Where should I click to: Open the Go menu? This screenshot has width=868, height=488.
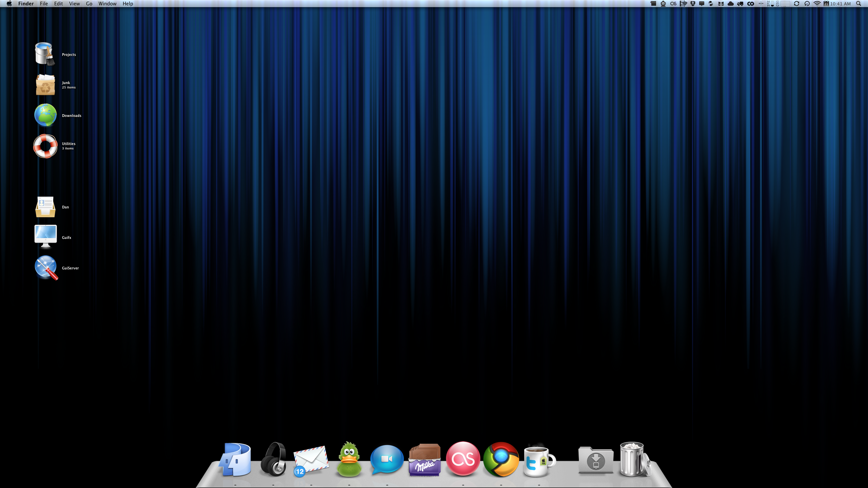click(x=89, y=4)
